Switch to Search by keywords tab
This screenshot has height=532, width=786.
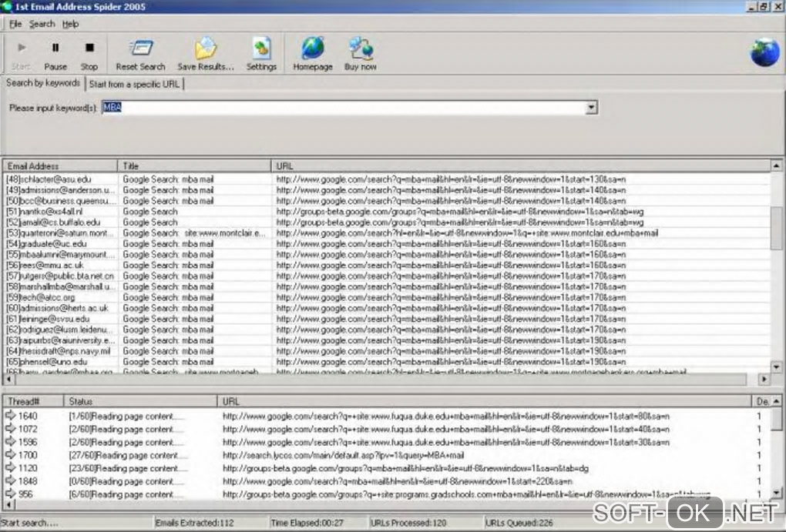coord(43,83)
